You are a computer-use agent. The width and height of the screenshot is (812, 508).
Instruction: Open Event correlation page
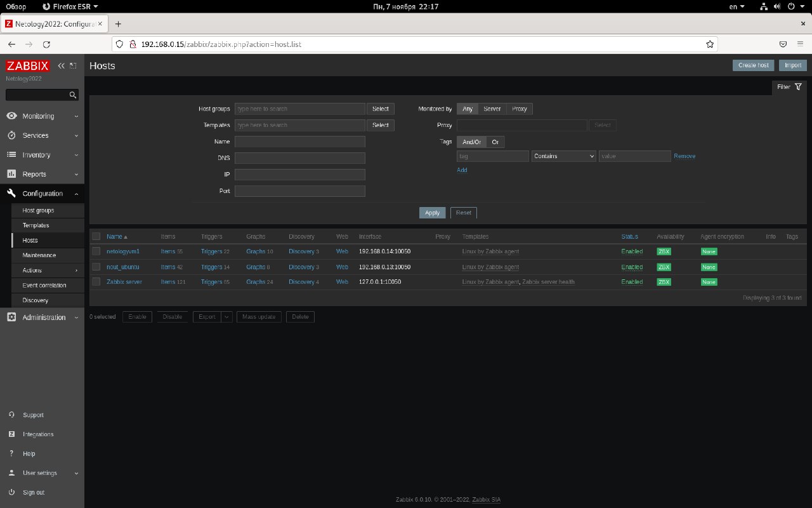pyautogui.click(x=44, y=285)
